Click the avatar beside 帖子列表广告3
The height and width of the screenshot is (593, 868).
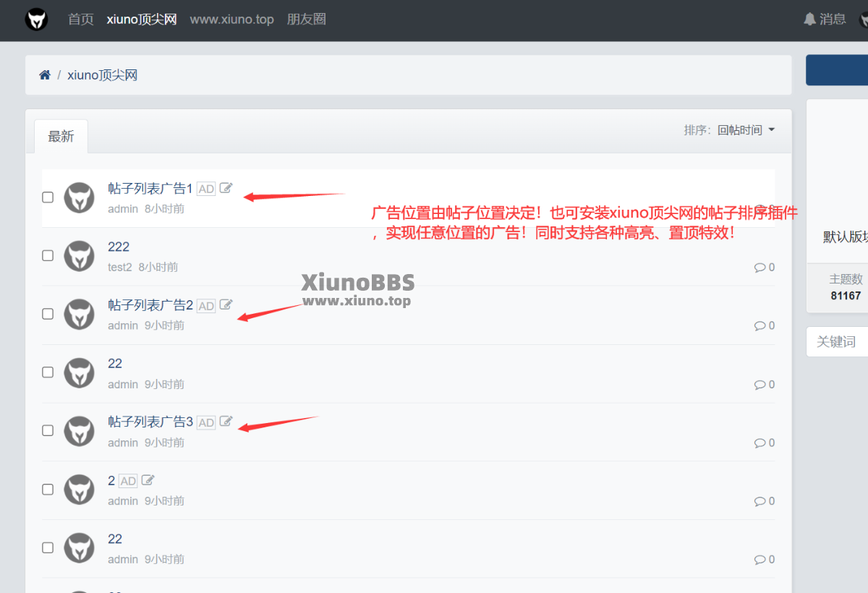coord(79,431)
